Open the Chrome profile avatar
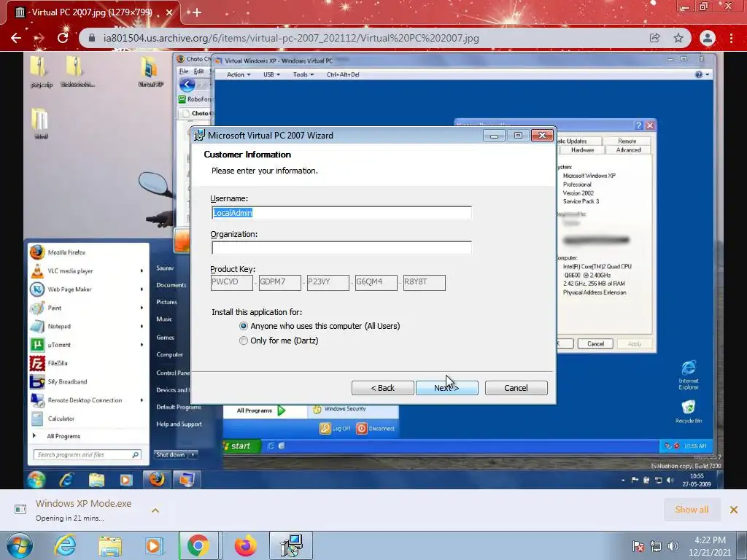The image size is (747, 560). tap(708, 38)
